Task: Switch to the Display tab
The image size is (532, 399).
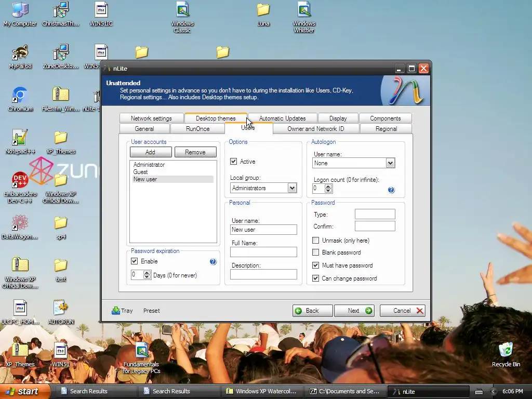Action: 338,118
